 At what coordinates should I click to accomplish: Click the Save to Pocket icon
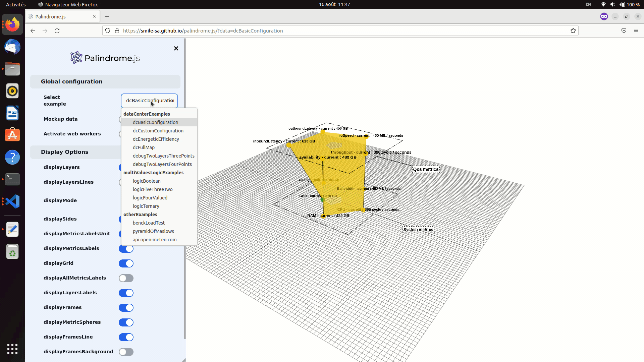624,31
